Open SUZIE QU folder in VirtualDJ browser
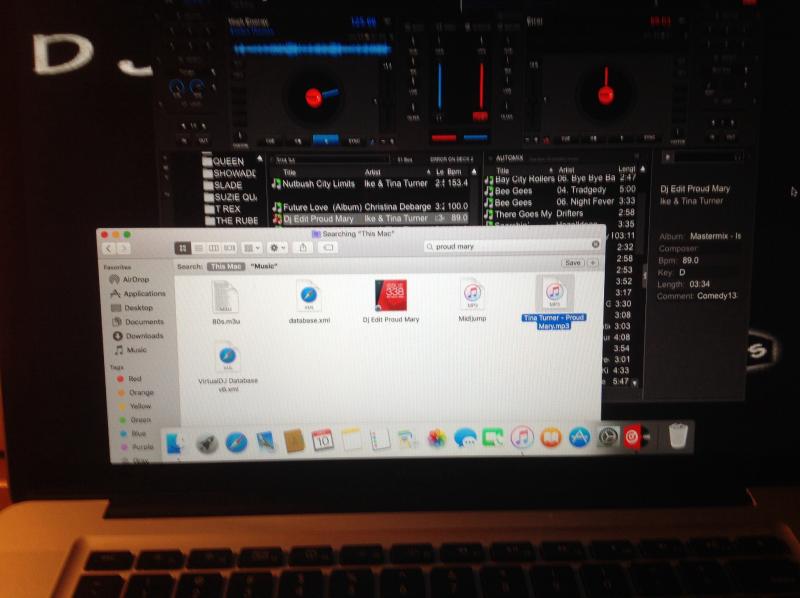 [231, 197]
